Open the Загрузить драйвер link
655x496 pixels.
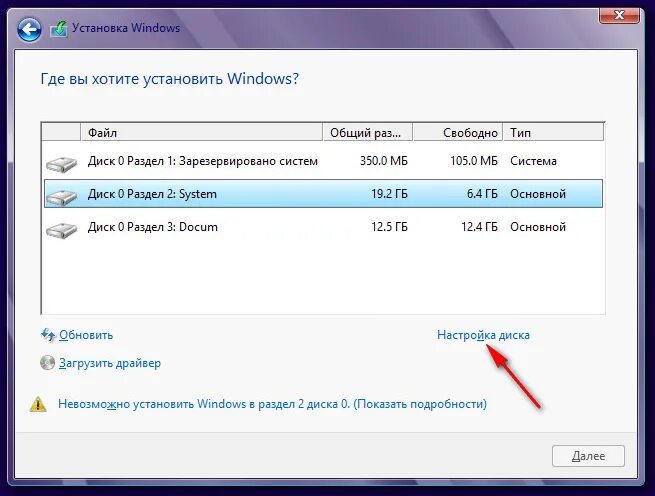[110, 363]
